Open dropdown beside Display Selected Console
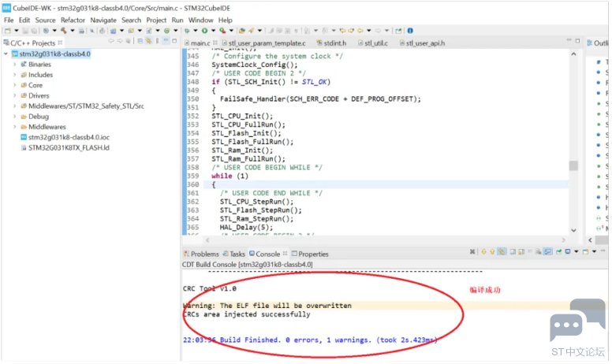The height and width of the screenshot is (364, 612). coord(576,252)
